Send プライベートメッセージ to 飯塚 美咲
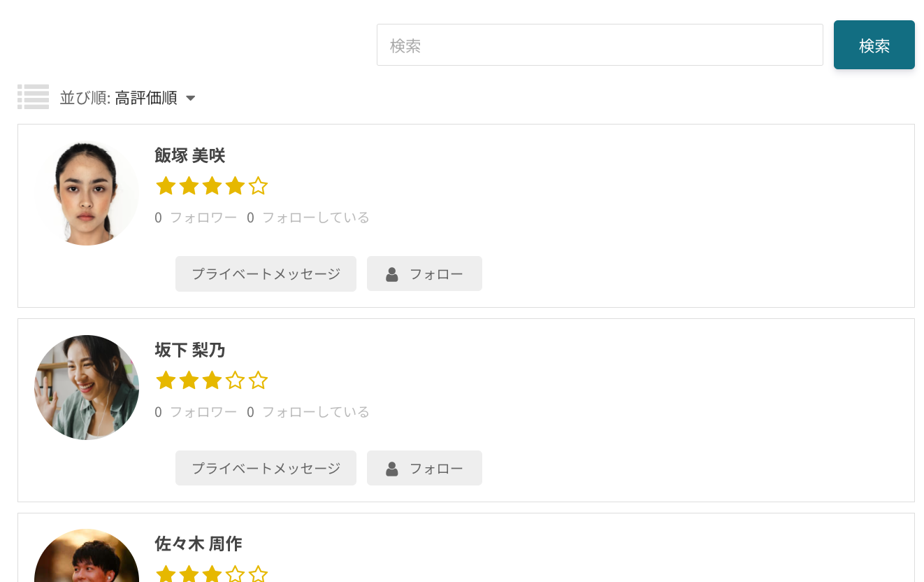This screenshot has height=582, width=924. tap(266, 274)
